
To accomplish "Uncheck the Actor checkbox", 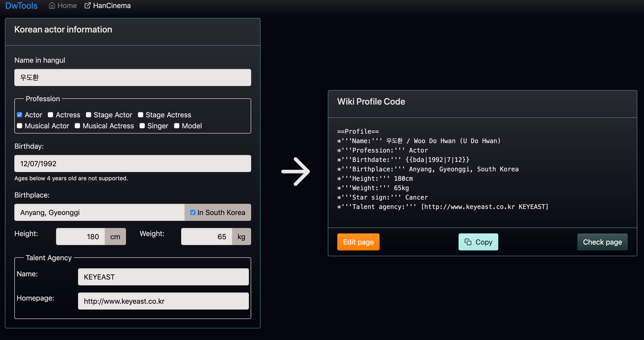I will (x=20, y=115).
